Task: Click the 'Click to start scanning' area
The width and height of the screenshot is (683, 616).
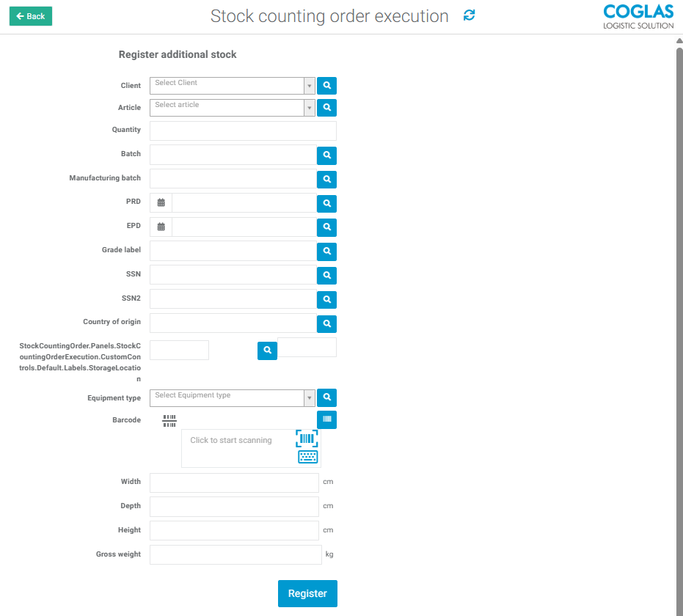Action: [231, 441]
